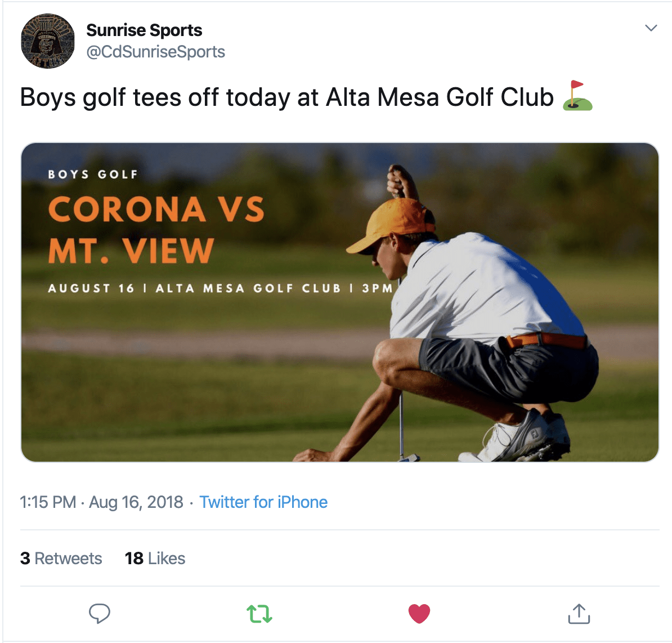
Task: View the 3 Retweets list
Action: click(x=61, y=558)
